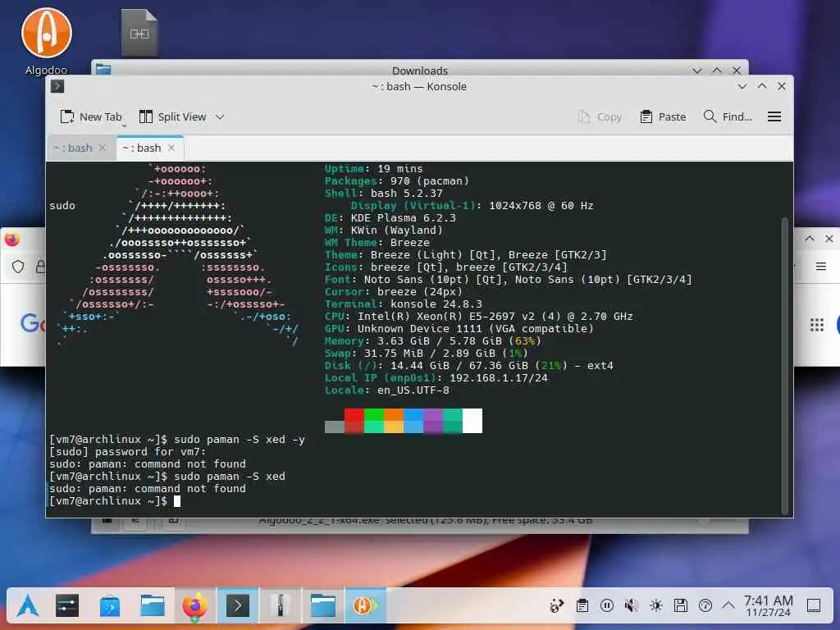Switch to the first bash tab
840x630 pixels.
pos(73,148)
